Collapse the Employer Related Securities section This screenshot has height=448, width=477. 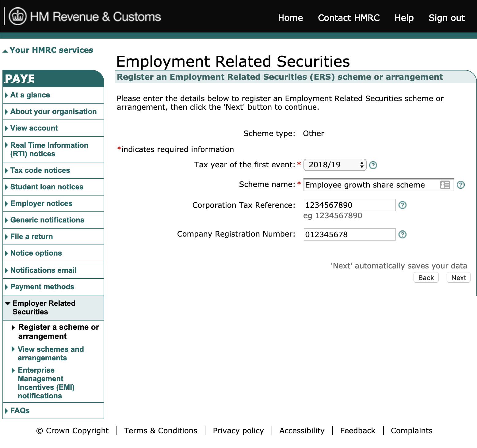point(8,303)
